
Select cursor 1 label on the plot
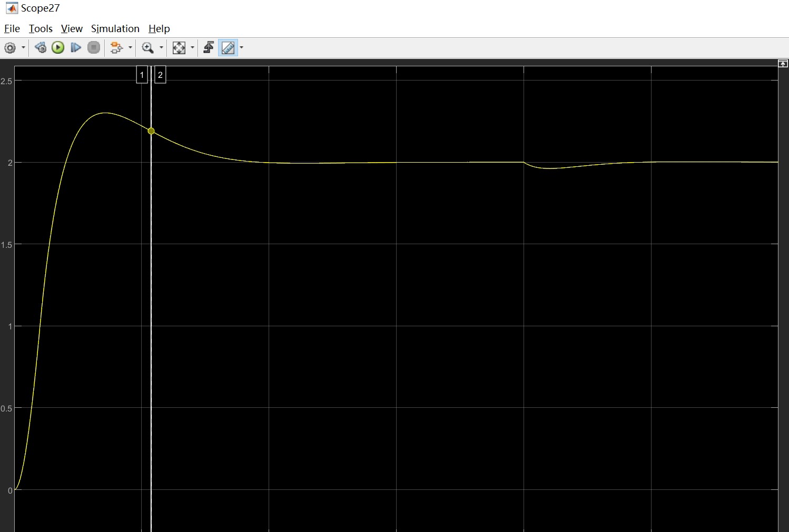(x=142, y=75)
